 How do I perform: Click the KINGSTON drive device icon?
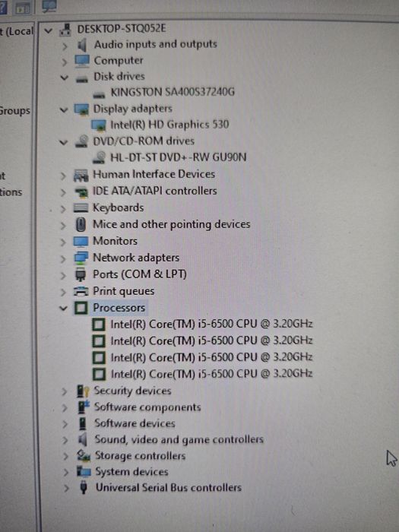tap(99, 95)
